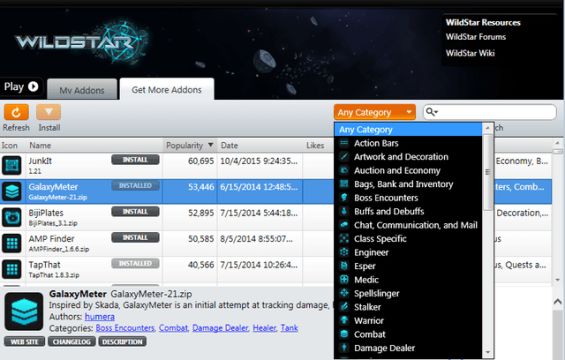Click the Medic category icon
The height and width of the screenshot is (360, 565).
344,280
